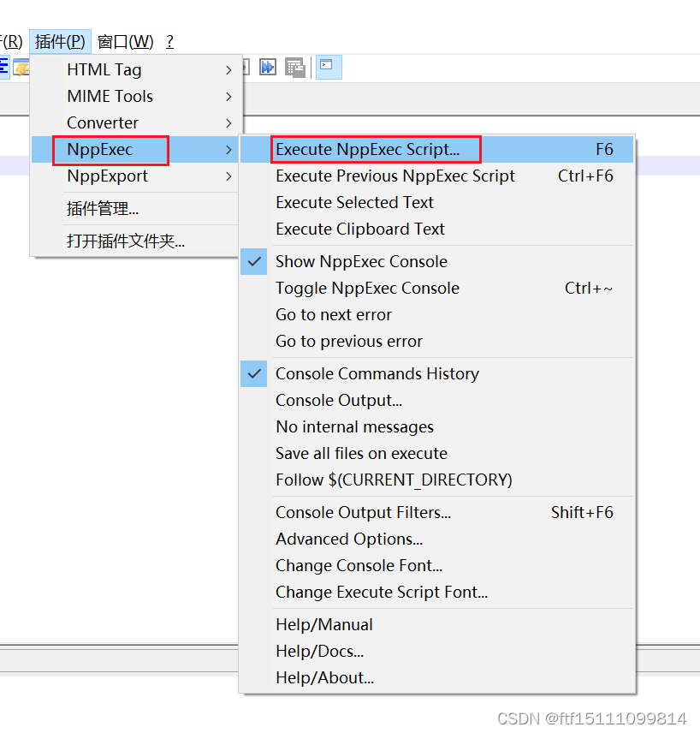Click the indent guide toolbar icon
The width and height of the screenshot is (700, 733).
click(x=4, y=67)
